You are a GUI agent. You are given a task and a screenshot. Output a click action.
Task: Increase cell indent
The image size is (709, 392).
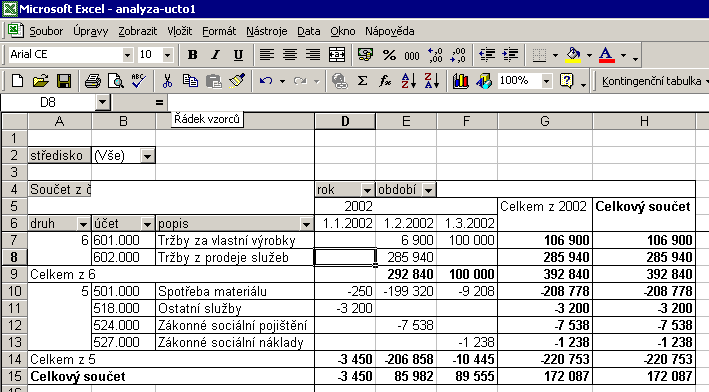click(x=510, y=55)
